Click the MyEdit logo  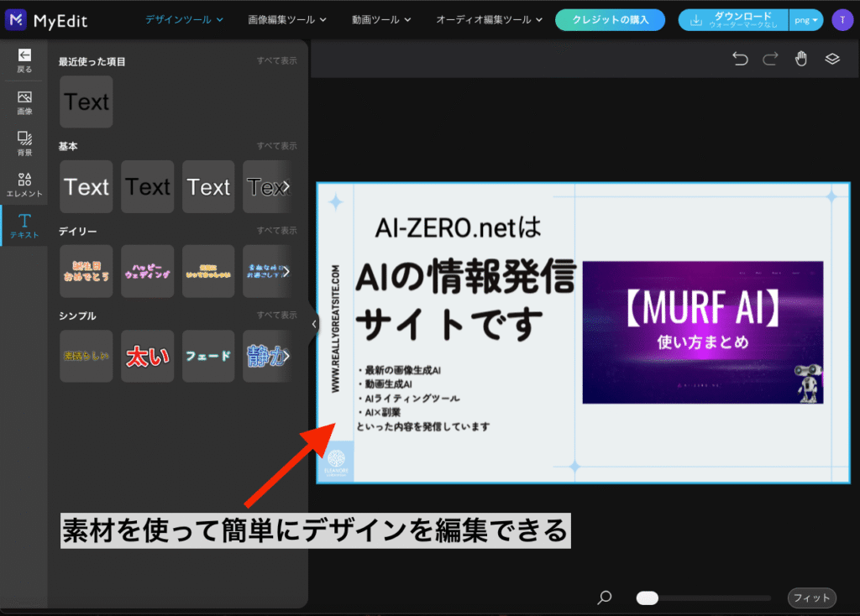click(x=46, y=20)
